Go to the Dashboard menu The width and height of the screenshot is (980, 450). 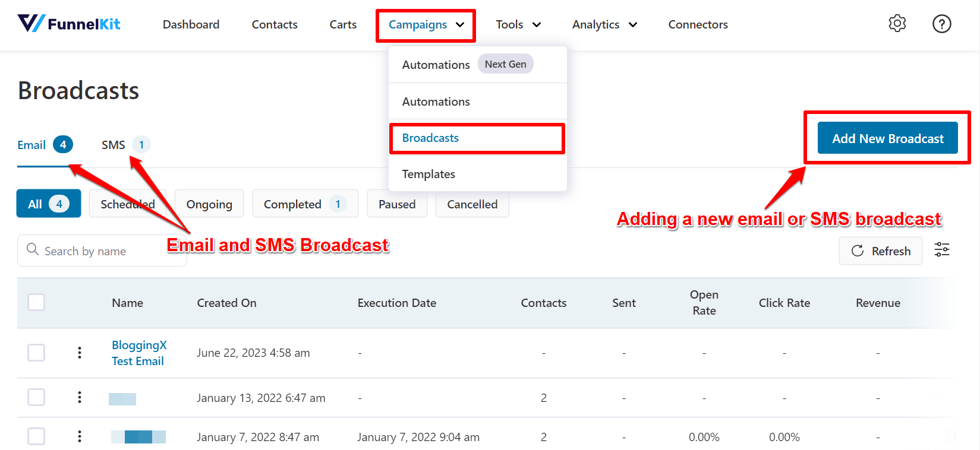pyautogui.click(x=191, y=24)
